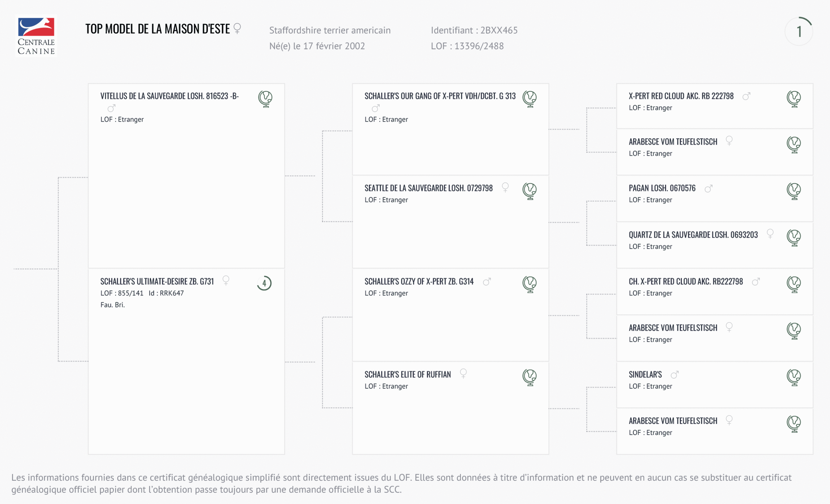Image resolution: width=830 pixels, height=504 pixels.
Task: Click the male symbol next to Sindelar's
Action: tap(674, 375)
